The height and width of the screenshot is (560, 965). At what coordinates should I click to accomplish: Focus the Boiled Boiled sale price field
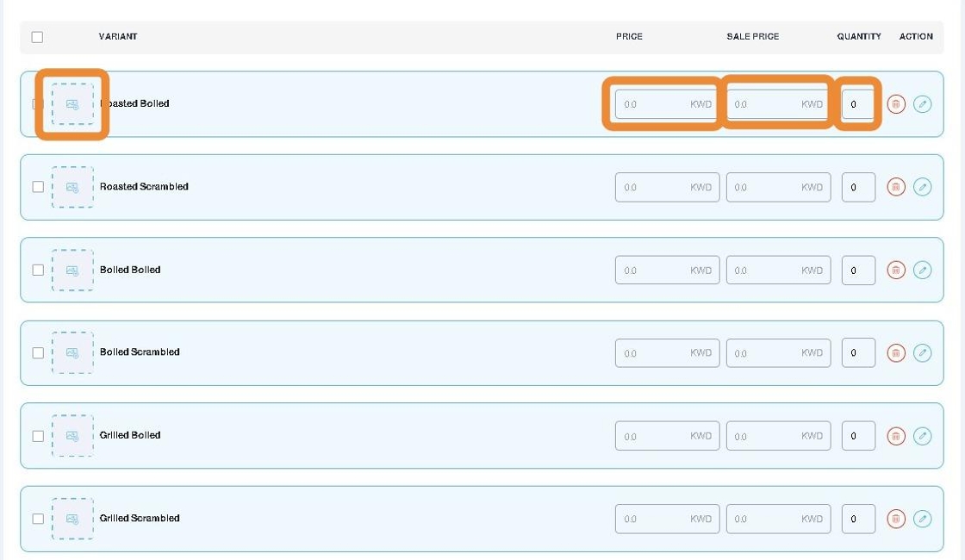779,271
